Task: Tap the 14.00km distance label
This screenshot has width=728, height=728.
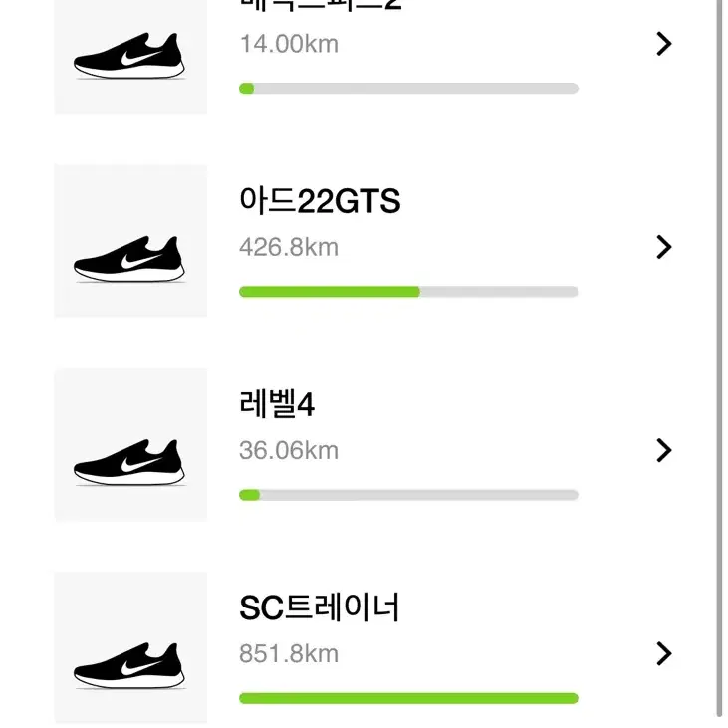Action: coord(289,44)
